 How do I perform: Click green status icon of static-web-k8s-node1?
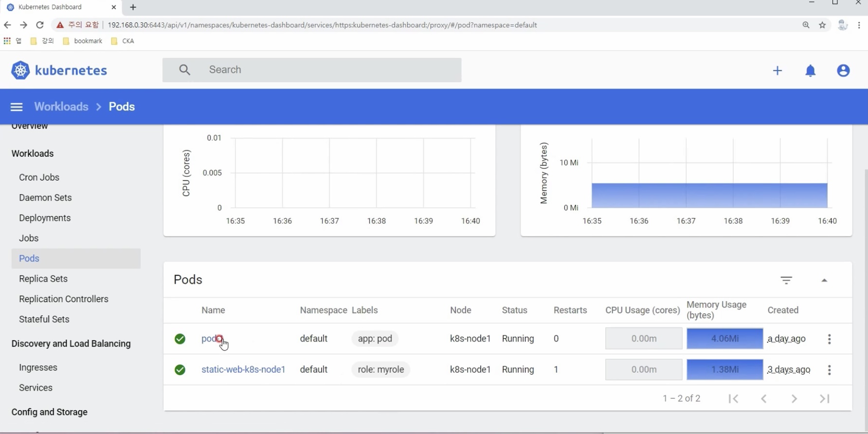[180, 370]
